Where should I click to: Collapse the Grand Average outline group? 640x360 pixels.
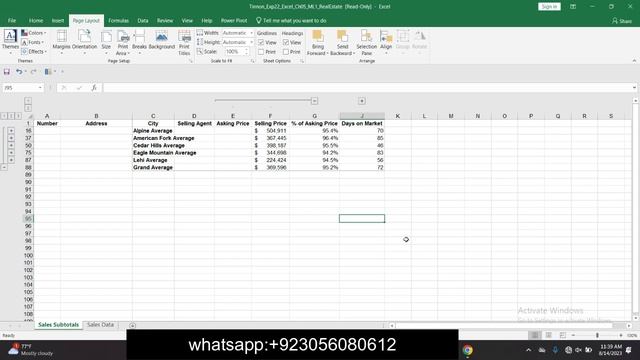pos(4,167)
